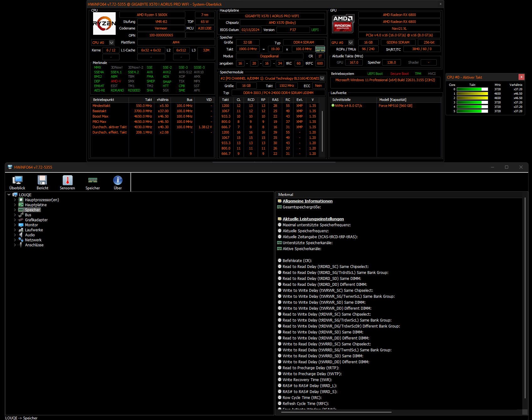Click the Schnittstelle column header
The height and width of the screenshot is (420, 532).
coord(353,100)
